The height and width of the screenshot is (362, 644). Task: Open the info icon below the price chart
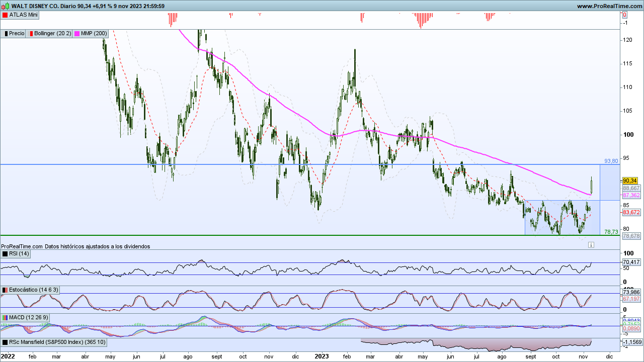pos(591,245)
